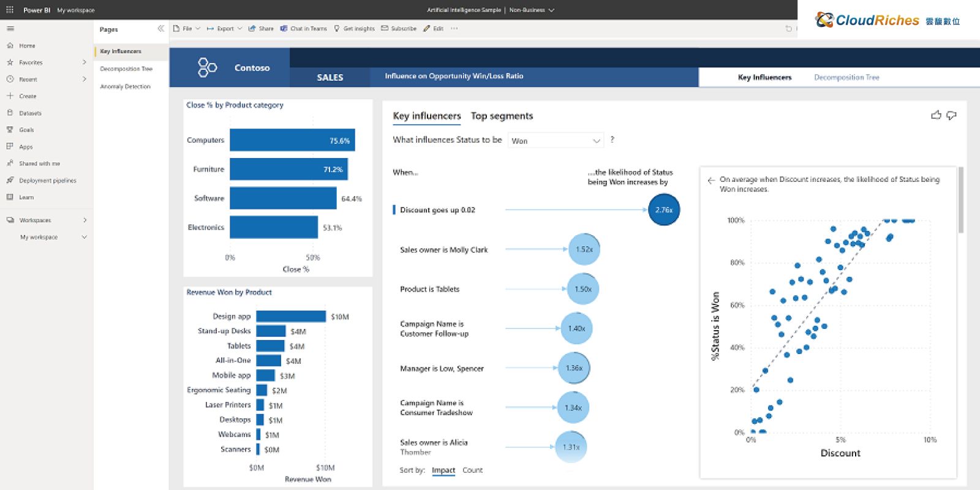Expand the Favorites submenu chevron
Viewport: 980px width, 490px height.
coord(85,62)
